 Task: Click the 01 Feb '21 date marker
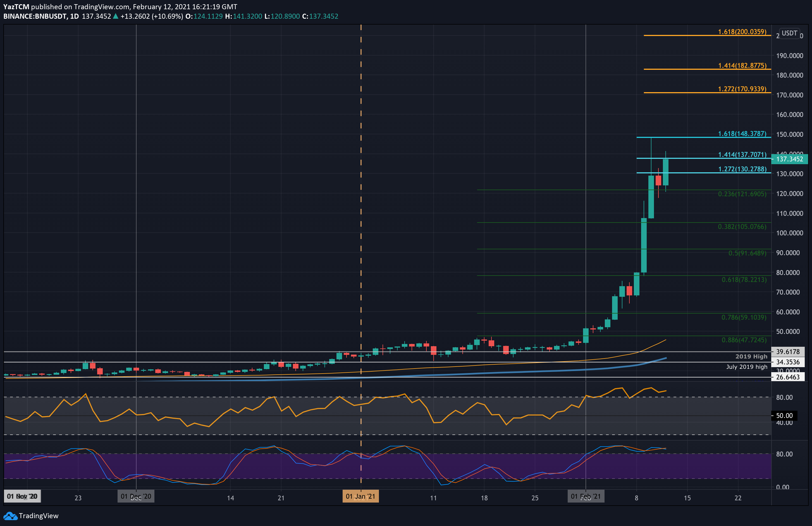tap(586, 496)
